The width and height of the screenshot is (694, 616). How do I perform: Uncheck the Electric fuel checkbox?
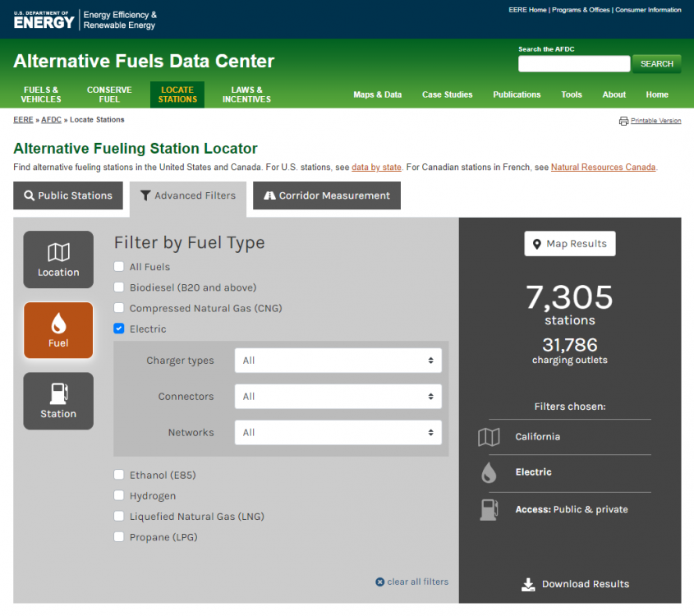click(119, 329)
